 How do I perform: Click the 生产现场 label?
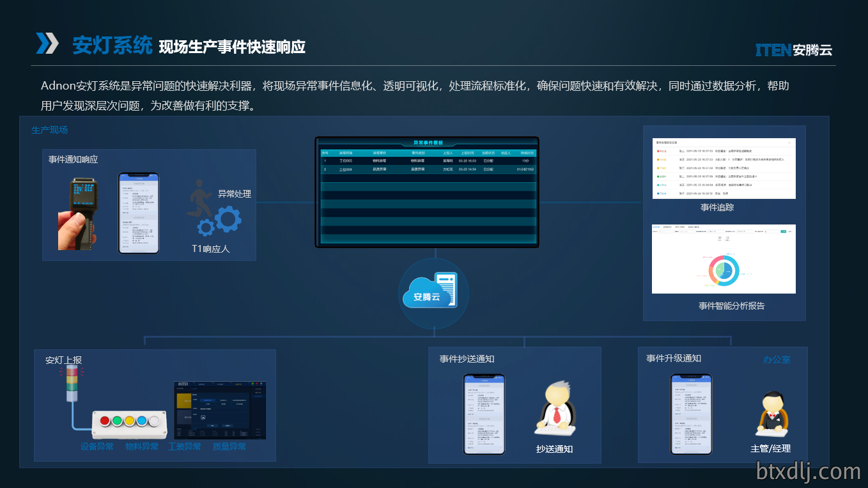[x=50, y=130]
